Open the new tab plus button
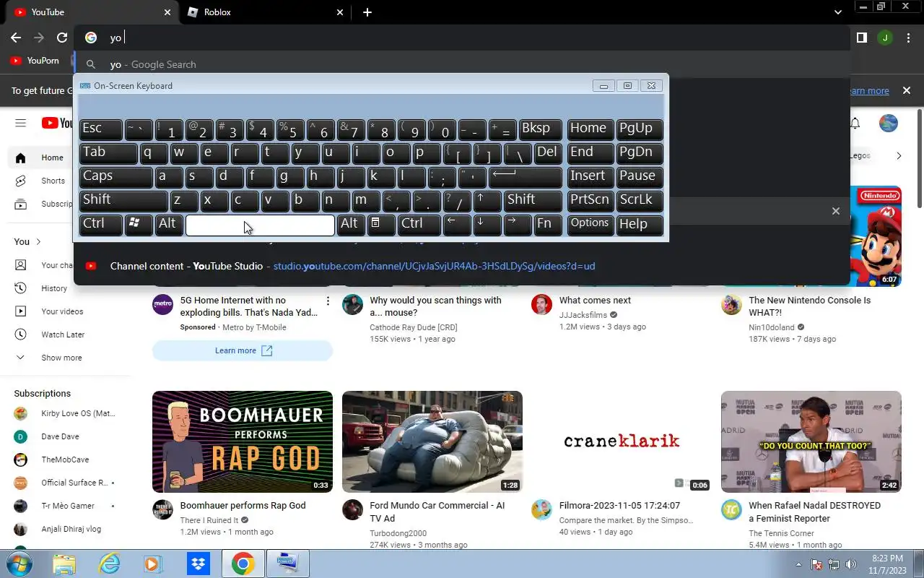The height and width of the screenshot is (578, 924). click(x=367, y=12)
